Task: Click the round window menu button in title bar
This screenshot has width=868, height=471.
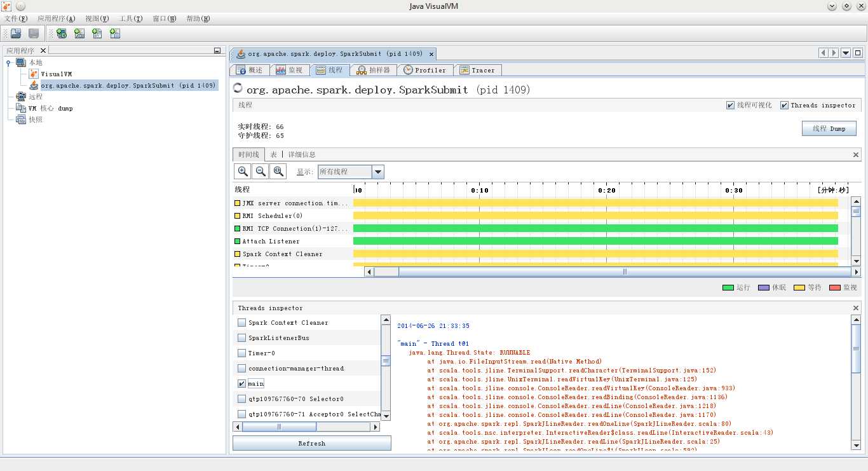Action: point(20,6)
